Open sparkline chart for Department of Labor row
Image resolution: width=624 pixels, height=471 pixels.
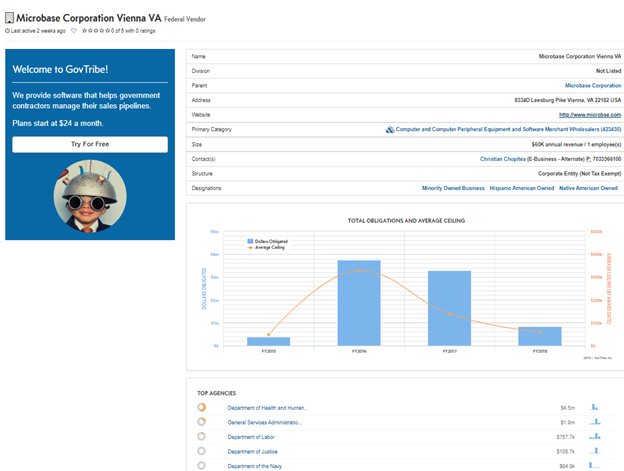coord(595,436)
